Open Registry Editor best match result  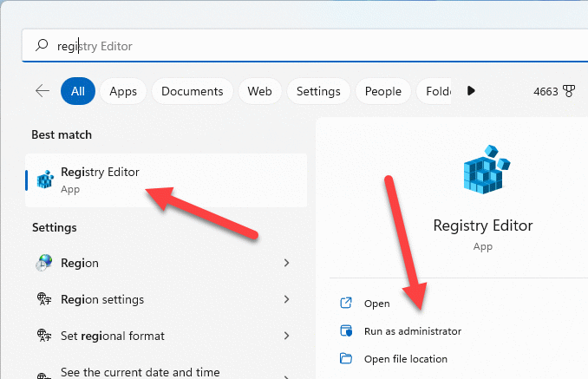pos(167,180)
